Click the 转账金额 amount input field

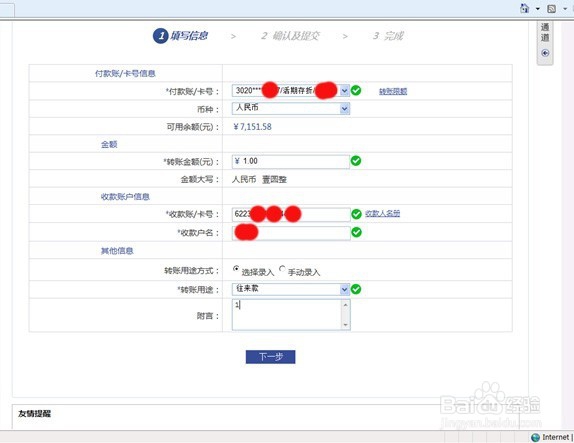[x=291, y=161]
